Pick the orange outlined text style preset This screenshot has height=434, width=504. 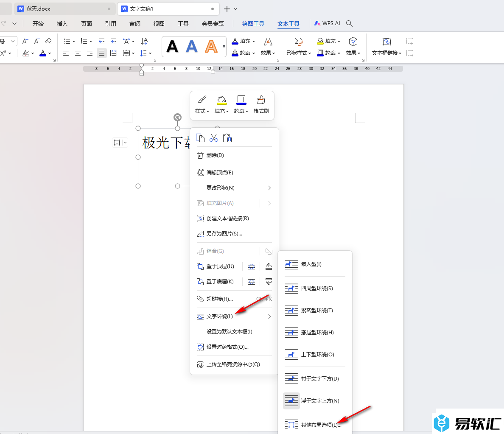pyautogui.click(x=211, y=46)
